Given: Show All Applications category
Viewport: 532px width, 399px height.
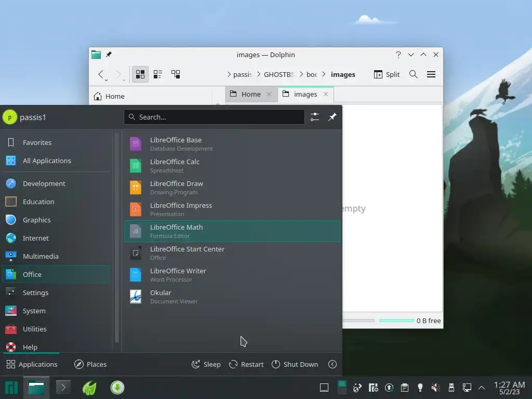Looking at the screenshot, I should pos(56,161).
